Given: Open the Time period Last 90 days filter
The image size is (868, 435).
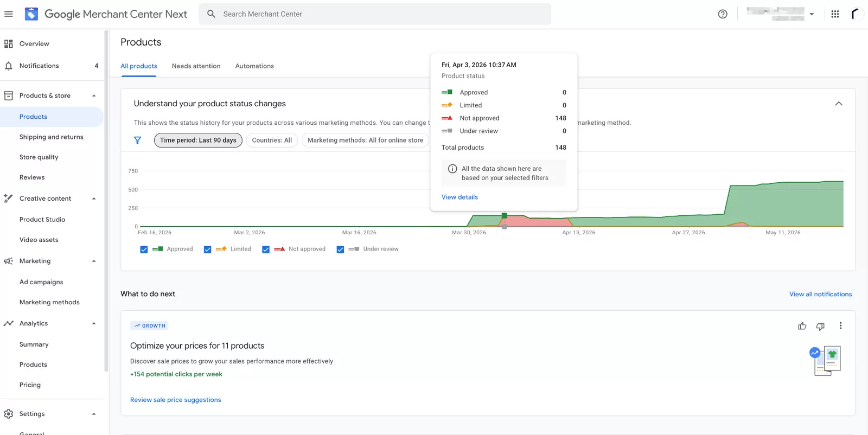Looking at the screenshot, I should 198,140.
